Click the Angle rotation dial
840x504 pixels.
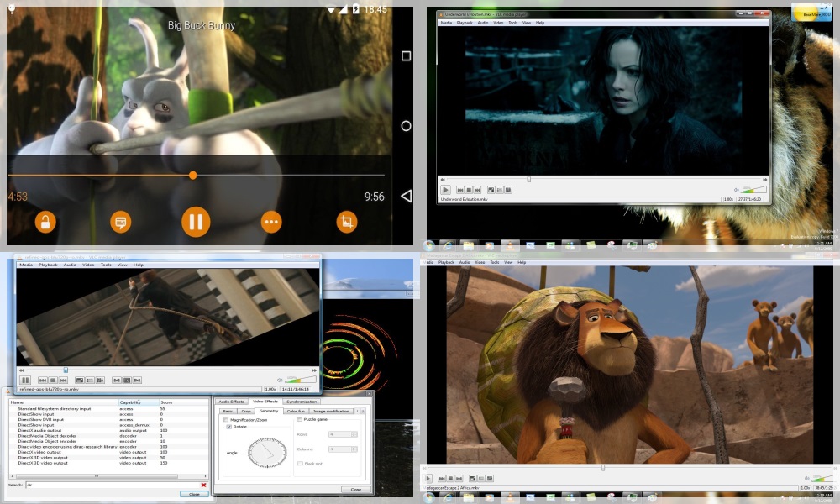pos(267,453)
